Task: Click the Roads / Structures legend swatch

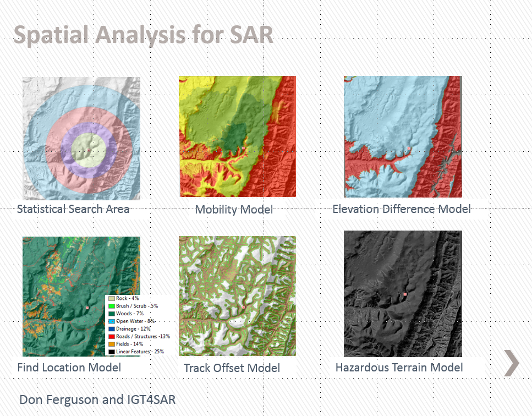Action: click(x=112, y=337)
